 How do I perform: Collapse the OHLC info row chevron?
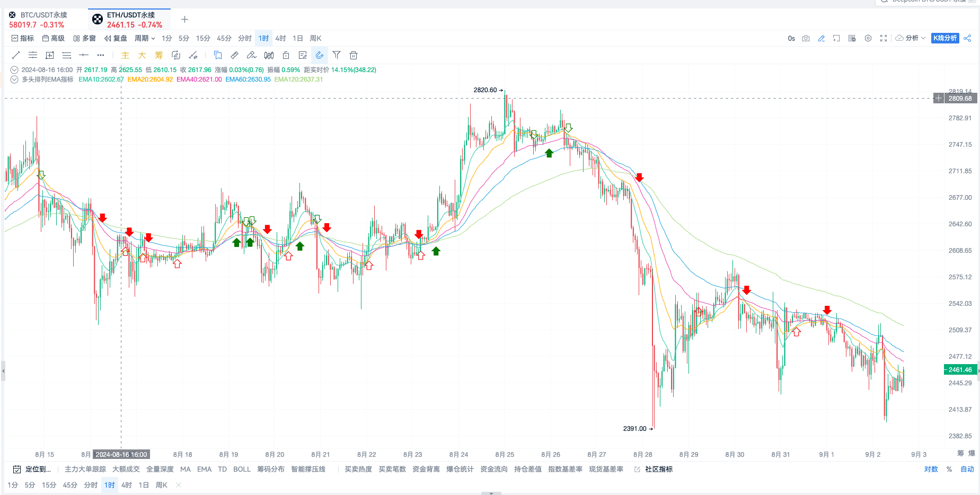(14, 70)
